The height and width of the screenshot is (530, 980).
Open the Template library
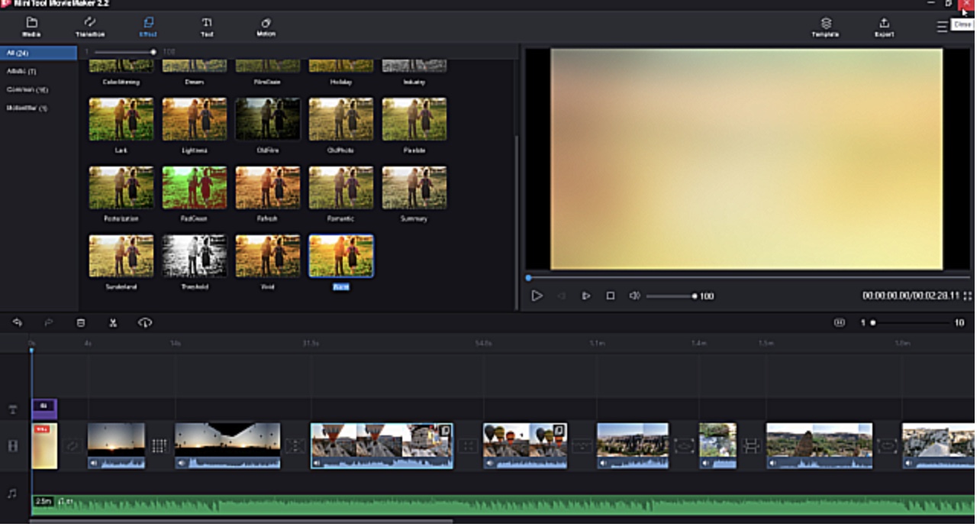click(825, 27)
